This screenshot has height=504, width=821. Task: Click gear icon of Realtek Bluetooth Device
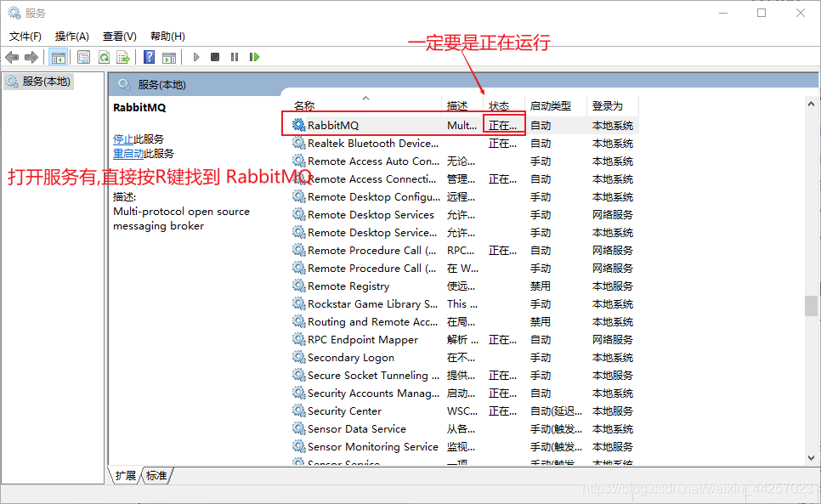(298, 142)
